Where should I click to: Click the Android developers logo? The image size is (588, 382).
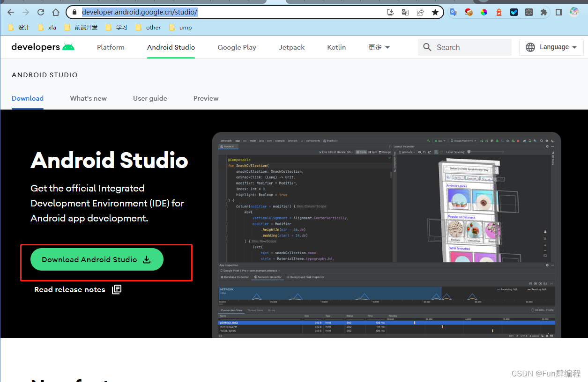tap(43, 47)
